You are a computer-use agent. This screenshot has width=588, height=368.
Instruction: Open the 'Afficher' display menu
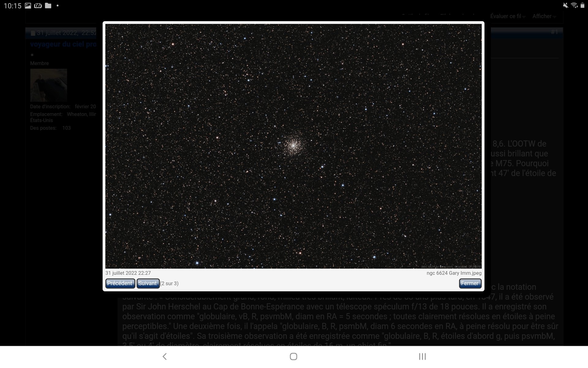[544, 16]
